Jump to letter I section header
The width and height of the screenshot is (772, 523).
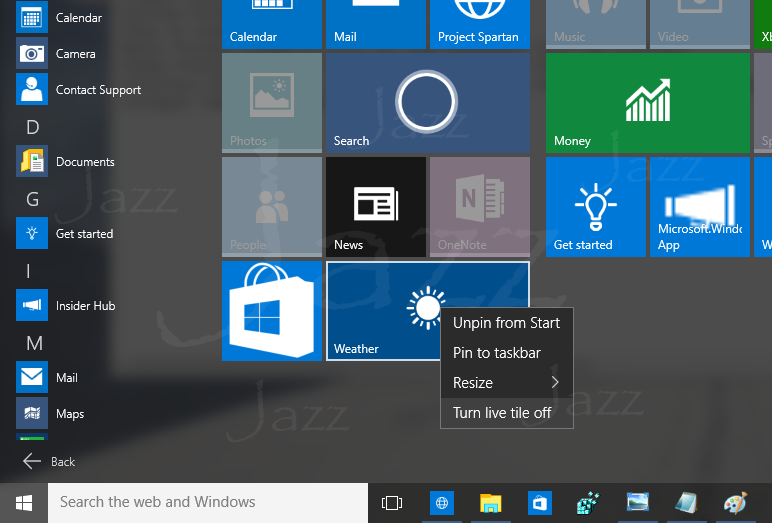28,271
